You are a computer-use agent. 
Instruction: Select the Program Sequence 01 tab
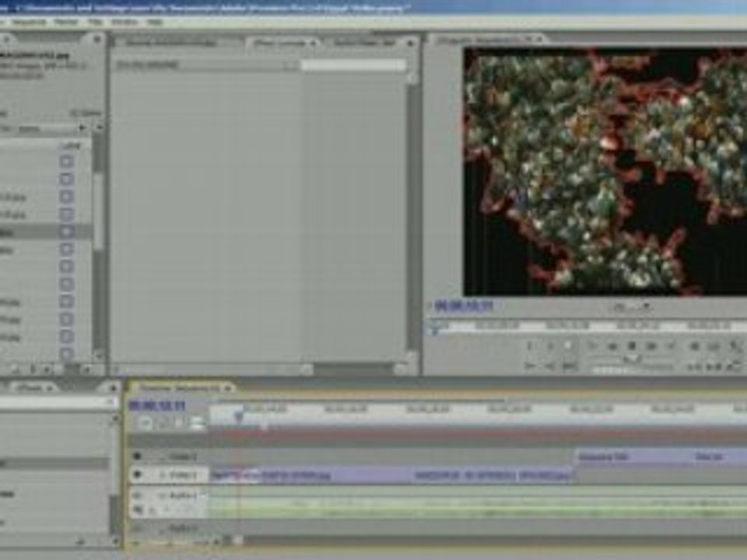(x=487, y=40)
